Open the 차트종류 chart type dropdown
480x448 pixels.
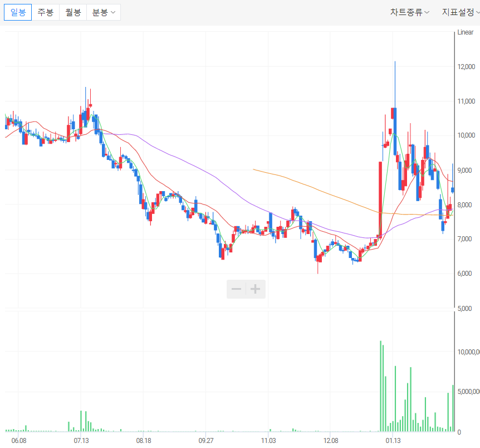[410, 12]
